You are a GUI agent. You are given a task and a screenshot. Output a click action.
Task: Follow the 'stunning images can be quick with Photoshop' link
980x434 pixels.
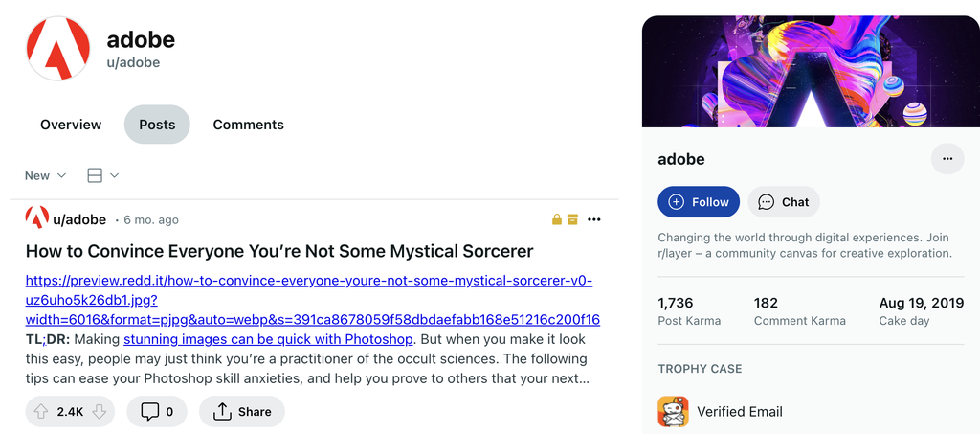tap(268, 339)
